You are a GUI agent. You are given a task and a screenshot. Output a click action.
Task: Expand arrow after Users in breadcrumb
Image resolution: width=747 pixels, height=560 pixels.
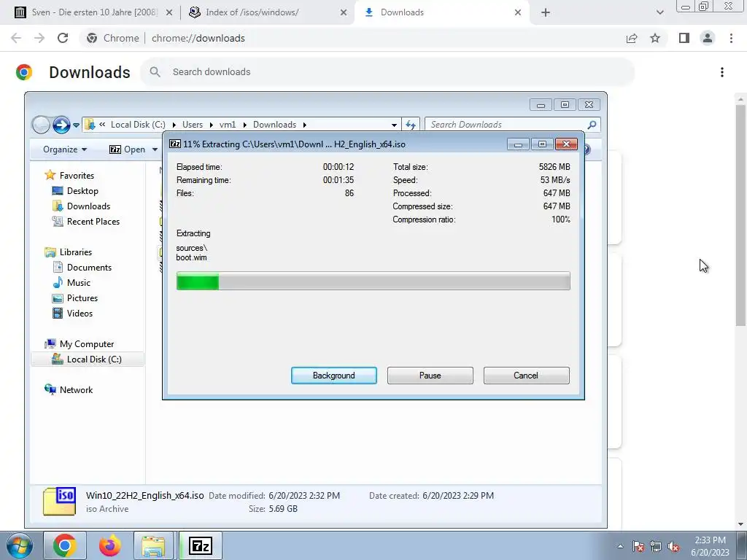click(x=211, y=125)
